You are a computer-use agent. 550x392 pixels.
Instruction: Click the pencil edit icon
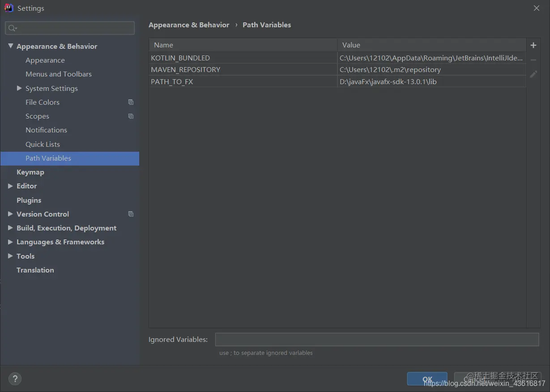[533, 74]
